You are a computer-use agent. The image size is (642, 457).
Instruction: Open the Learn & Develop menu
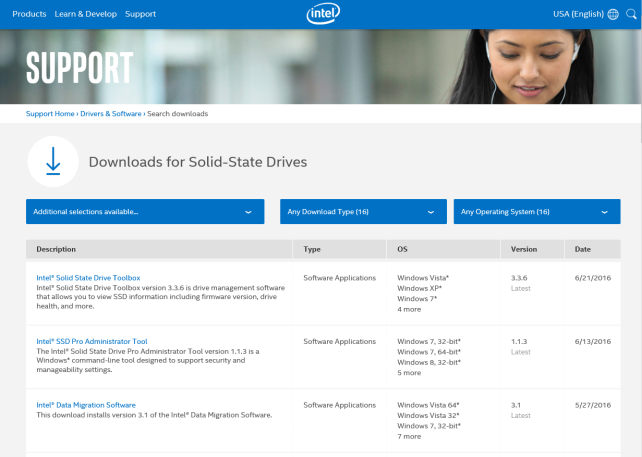[86, 14]
